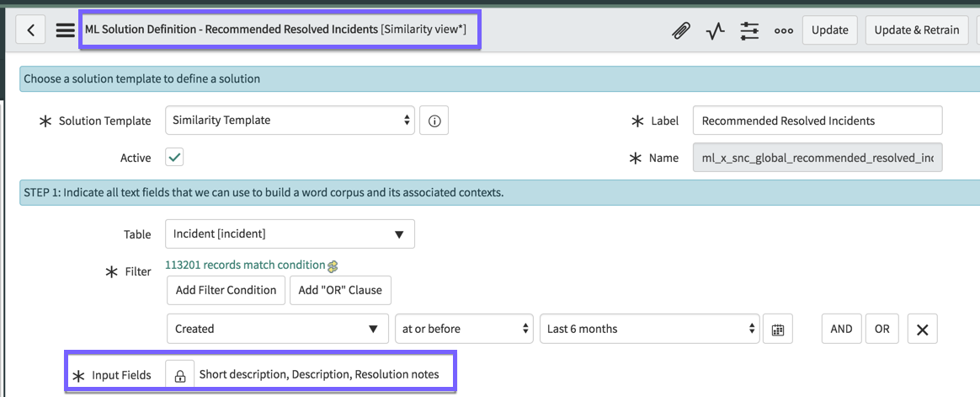Open the Last 6 months value dropdown

coord(650,329)
